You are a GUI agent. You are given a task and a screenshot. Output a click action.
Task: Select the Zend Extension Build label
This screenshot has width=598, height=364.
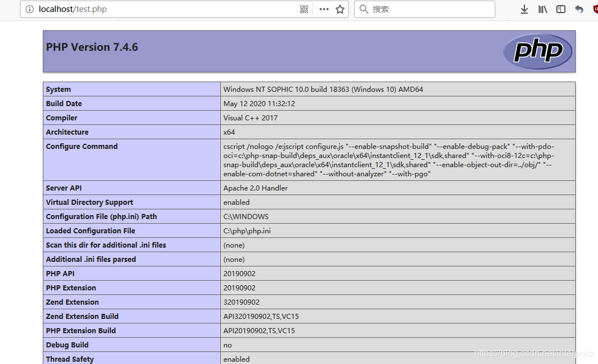(x=82, y=316)
